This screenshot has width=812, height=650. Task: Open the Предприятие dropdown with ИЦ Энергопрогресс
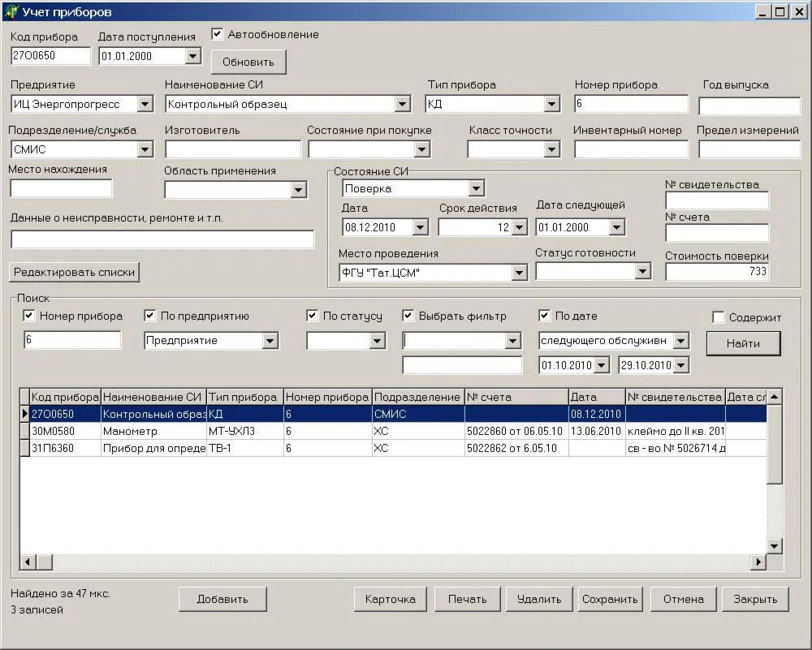tap(145, 104)
